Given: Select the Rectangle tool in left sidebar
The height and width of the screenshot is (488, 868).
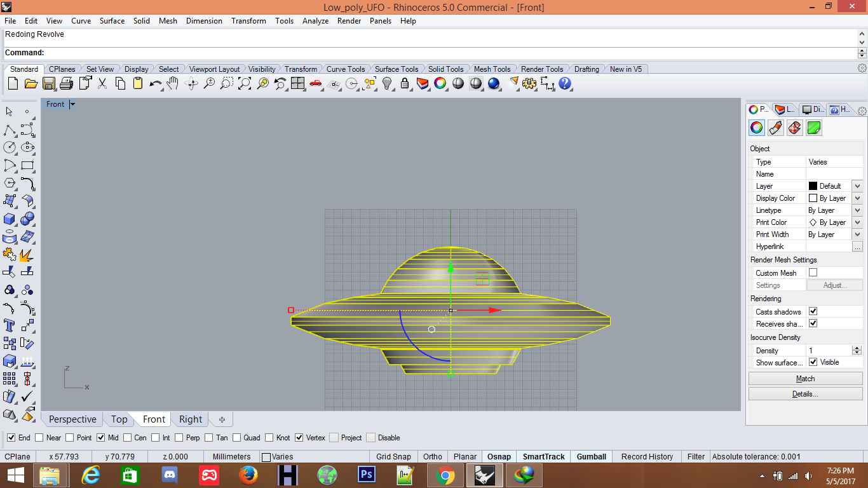Looking at the screenshot, I should [27, 165].
